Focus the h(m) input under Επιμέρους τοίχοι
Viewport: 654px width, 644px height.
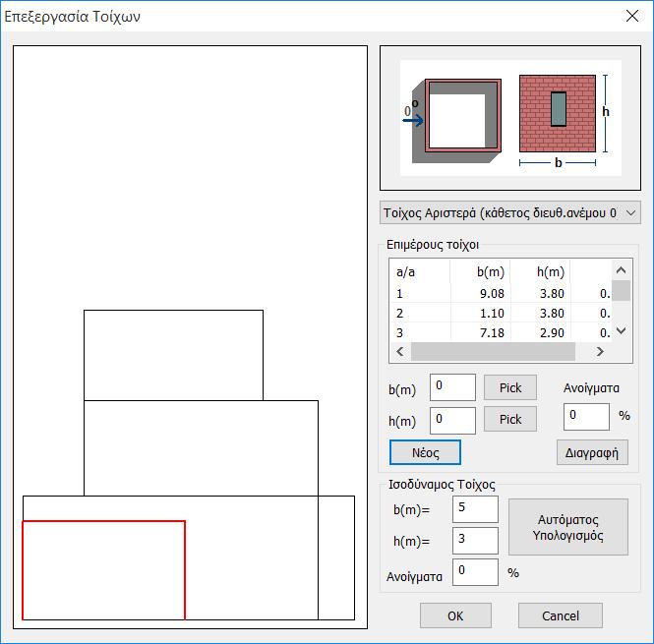452,421
